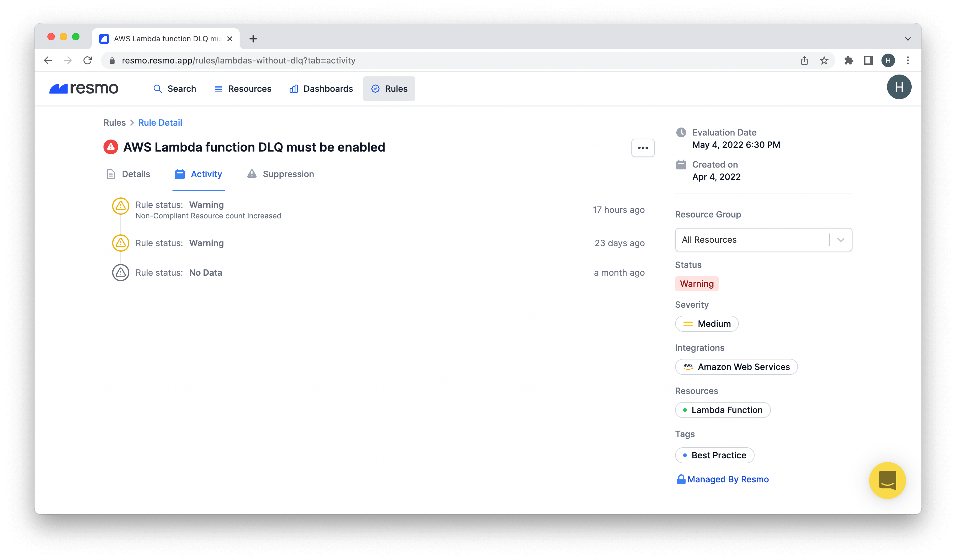Select the AWS Lambda function DLQ browser tab

[166, 39]
